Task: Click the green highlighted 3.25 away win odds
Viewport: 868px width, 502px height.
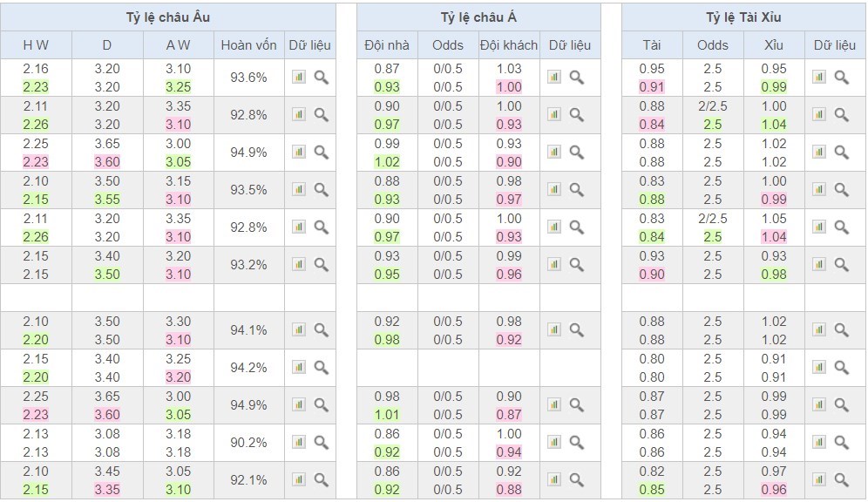Action: tap(178, 87)
